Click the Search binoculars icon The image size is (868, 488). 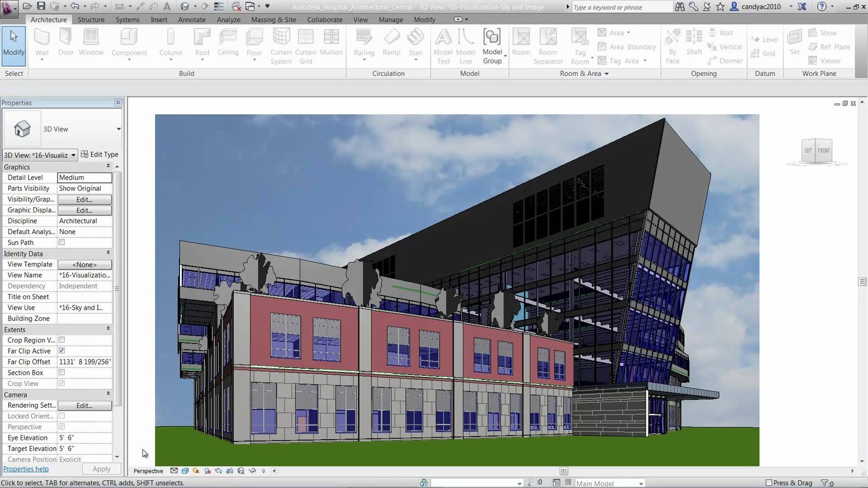680,7
